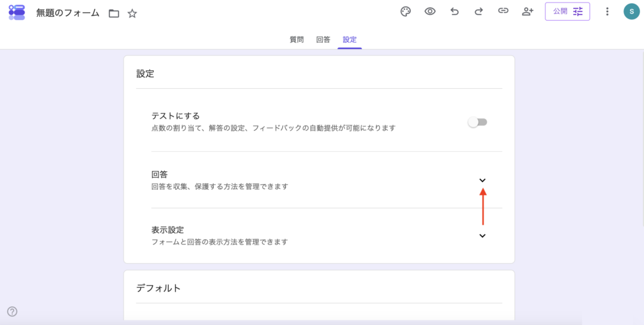Star the 無題のフォーム form
Image resolution: width=644 pixels, height=325 pixels.
coord(132,14)
